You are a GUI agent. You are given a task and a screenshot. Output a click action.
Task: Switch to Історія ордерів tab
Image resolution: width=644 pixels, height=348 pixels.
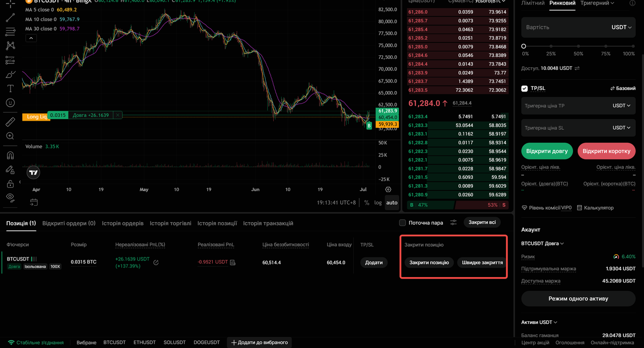(x=123, y=223)
